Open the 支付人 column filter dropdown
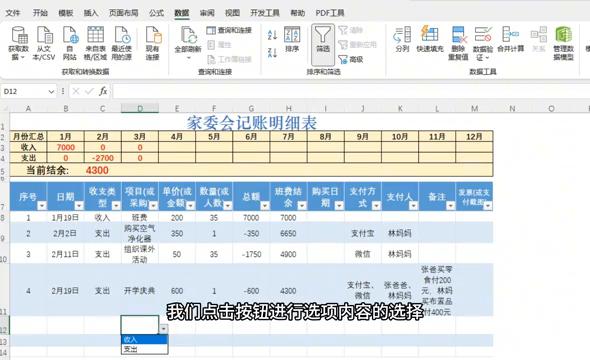 point(413,205)
